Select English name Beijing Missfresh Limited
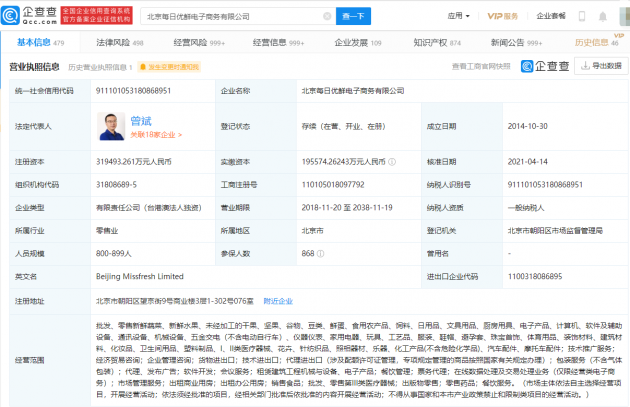This screenshot has width=630, height=407. click(x=140, y=276)
